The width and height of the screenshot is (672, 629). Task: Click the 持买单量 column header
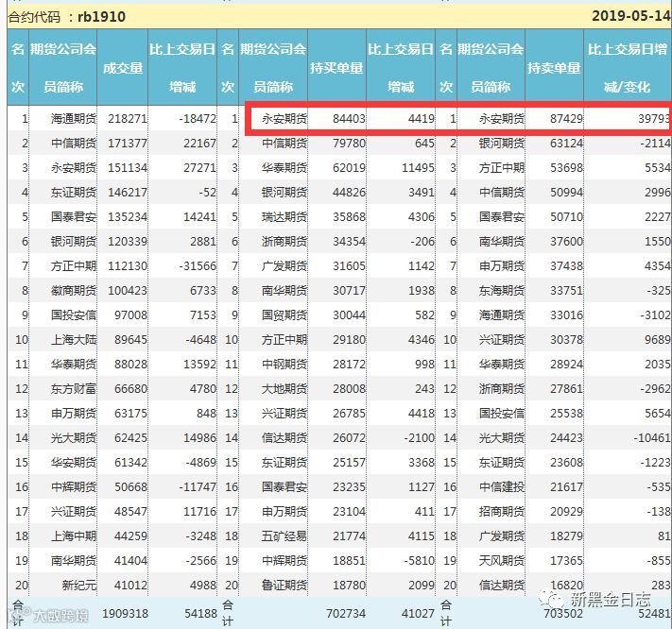336,68
